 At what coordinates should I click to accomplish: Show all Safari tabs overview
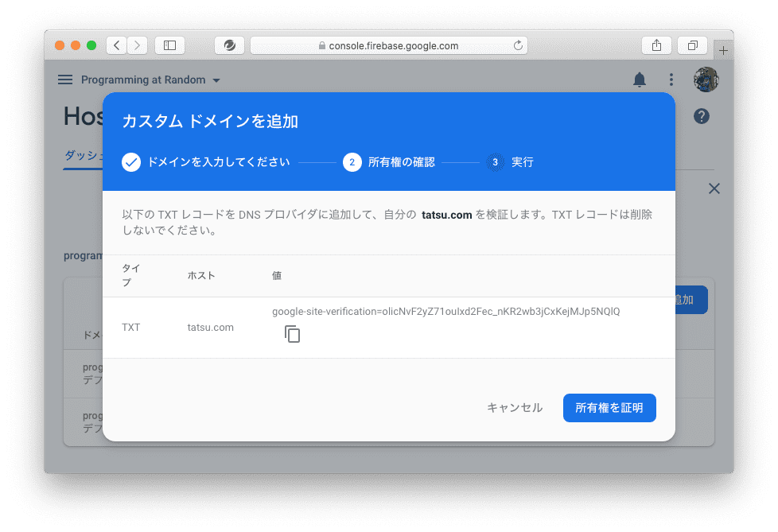click(693, 45)
